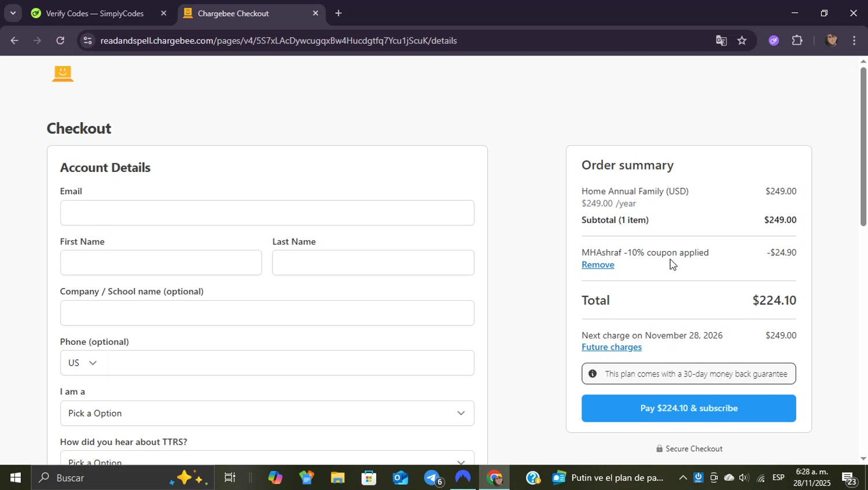Open the OneDrive cloud tray icon

point(729,478)
